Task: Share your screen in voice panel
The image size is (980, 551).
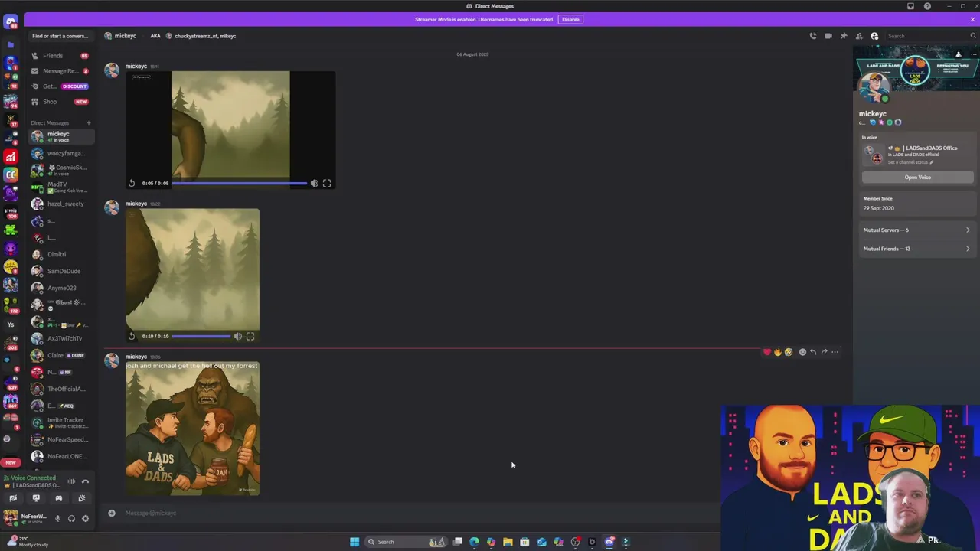Action: (x=36, y=498)
